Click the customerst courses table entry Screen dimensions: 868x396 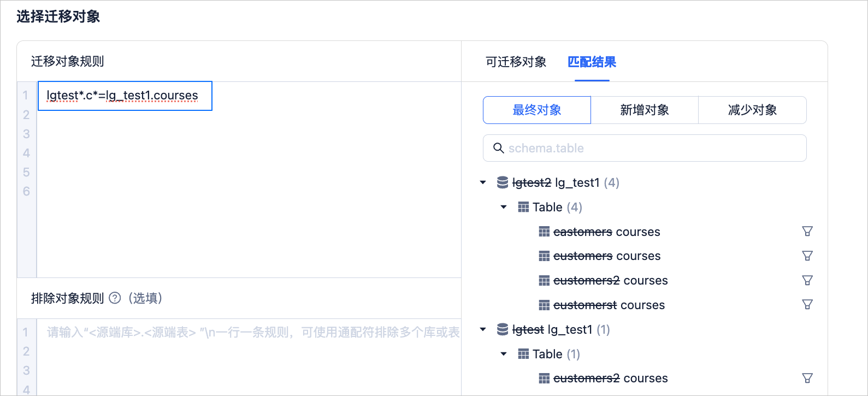click(x=609, y=305)
